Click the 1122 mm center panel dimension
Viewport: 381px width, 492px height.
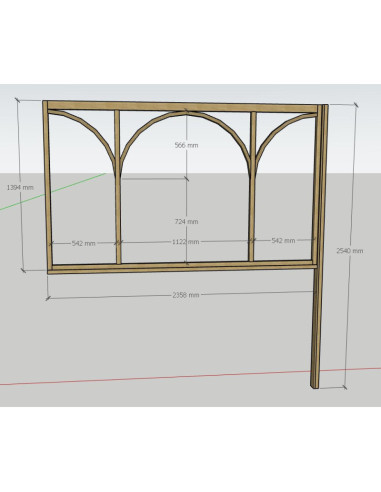pyautogui.click(x=185, y=242)
